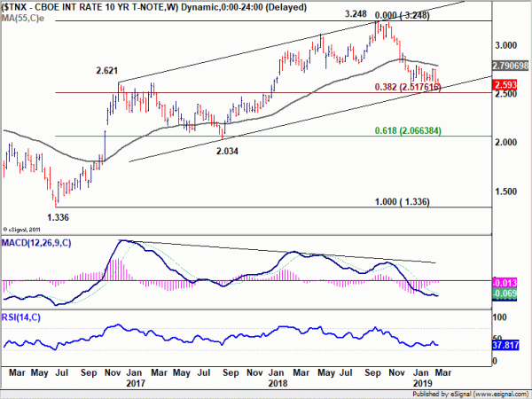Click the 3.248 high annotation
532x399 pixels.
point(356,14)
